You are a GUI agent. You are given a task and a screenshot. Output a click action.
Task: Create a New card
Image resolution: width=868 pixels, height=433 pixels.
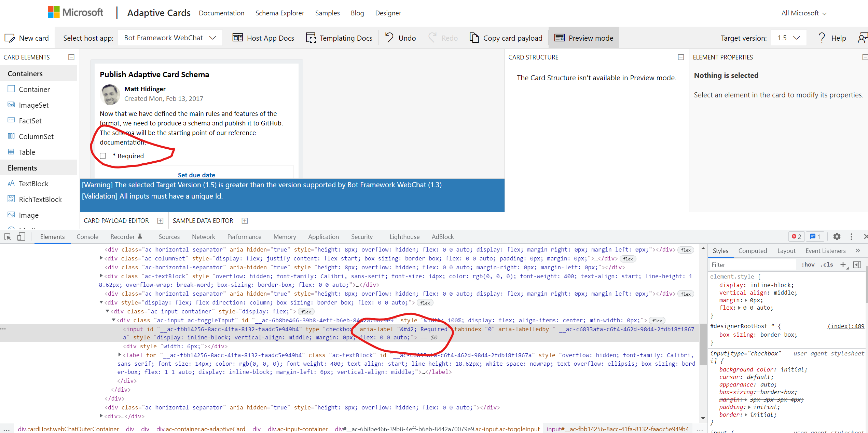pos(27,38)
